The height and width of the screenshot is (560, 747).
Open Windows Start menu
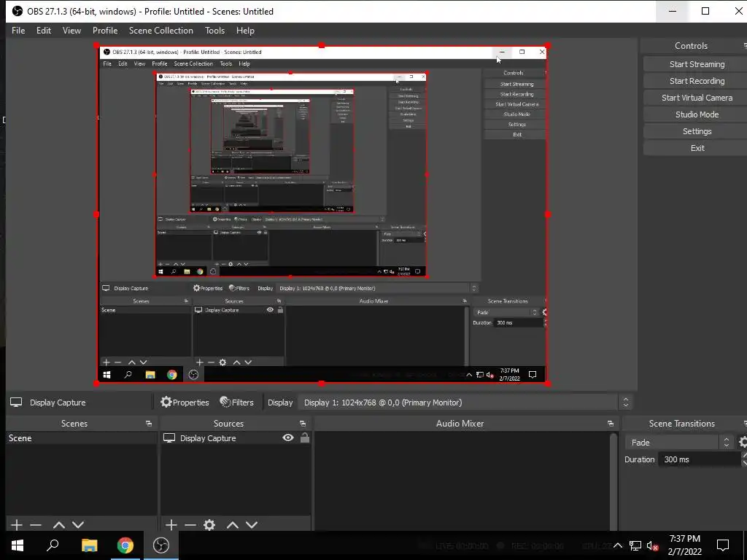[18, 545]
